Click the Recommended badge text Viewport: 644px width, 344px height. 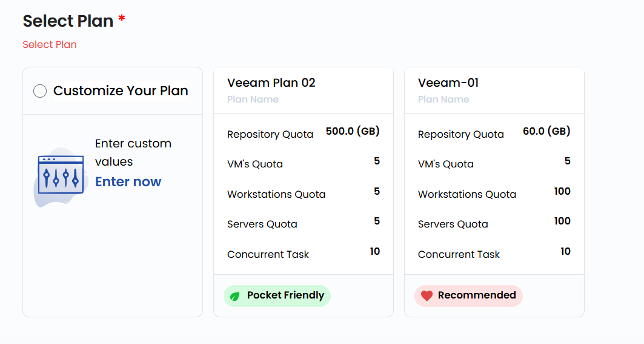[477, 295]
